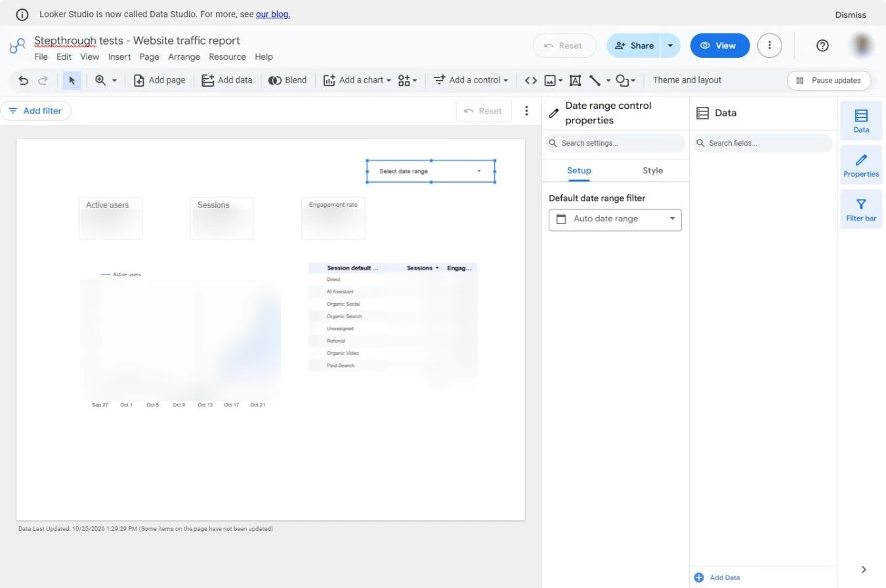This screenshot has width=886, height=588.
Task: Click the user account avatar
Action: [x=862, y=45]
